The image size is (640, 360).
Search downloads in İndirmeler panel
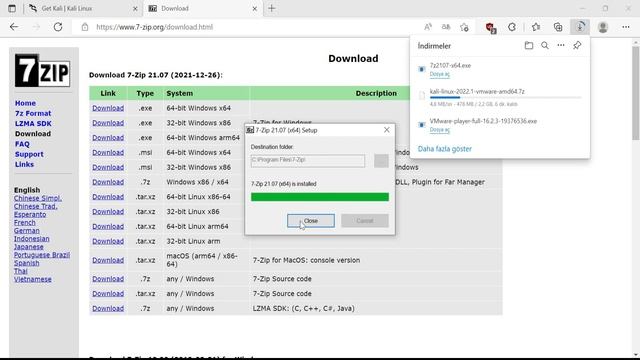[x=545, y=45]
